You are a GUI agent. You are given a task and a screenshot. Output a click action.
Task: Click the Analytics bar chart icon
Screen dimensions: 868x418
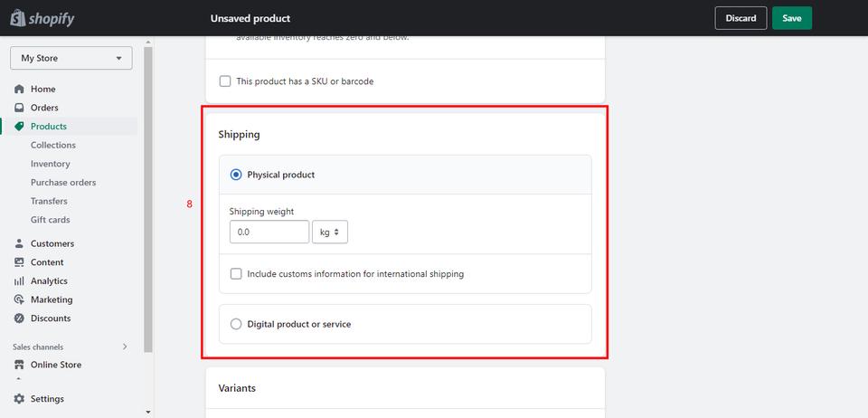click(19, 281)
